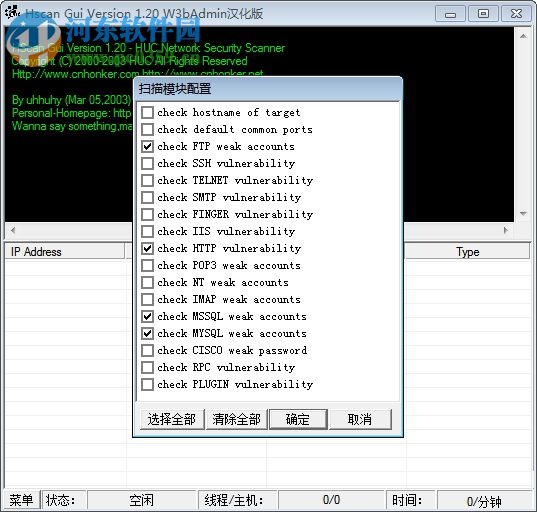Image resolution: width=537 pixels, height=512 pixels.
Task: Click the 时间: label
Action: (x=407, y=500)
